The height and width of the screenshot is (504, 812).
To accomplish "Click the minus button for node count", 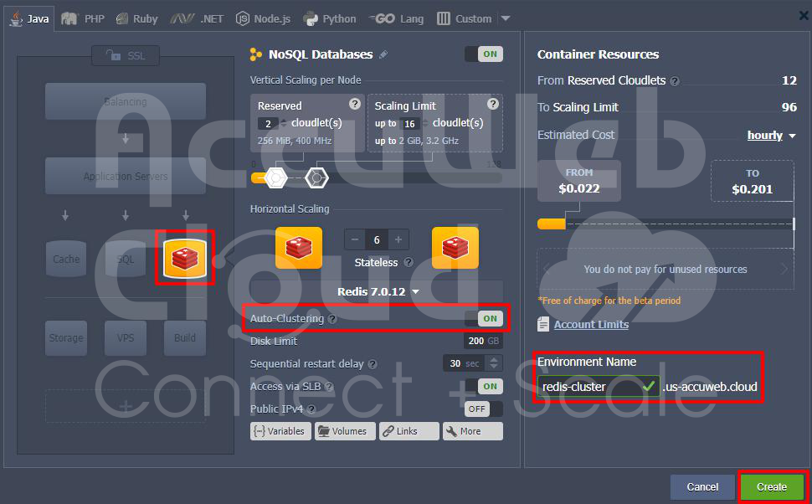I will 355,239.
